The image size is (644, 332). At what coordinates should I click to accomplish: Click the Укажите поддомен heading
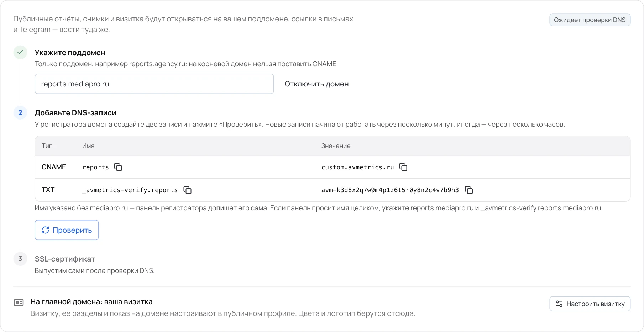pos(70,53)
